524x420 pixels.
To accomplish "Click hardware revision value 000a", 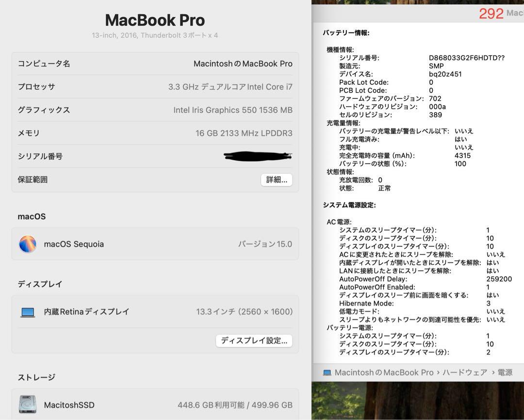I will [437, 107].
